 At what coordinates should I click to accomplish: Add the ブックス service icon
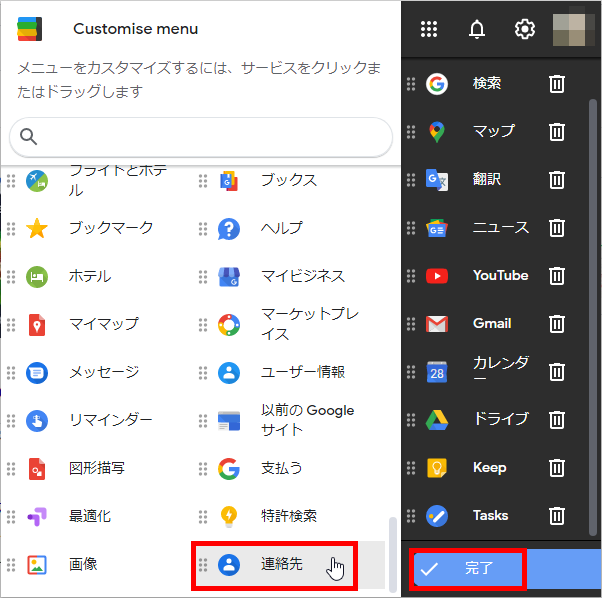pyautogui.click(x=229, y=181)
